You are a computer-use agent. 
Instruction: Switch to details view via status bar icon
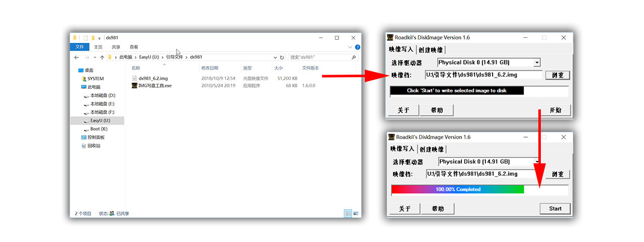(348, 214)
